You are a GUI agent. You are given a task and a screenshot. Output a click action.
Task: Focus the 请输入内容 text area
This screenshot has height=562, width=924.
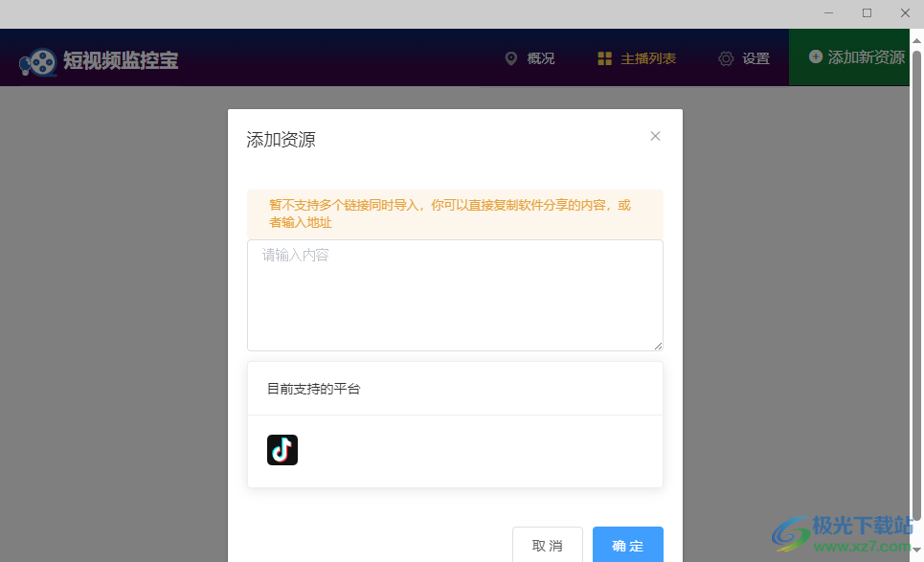tap(455, 295)
